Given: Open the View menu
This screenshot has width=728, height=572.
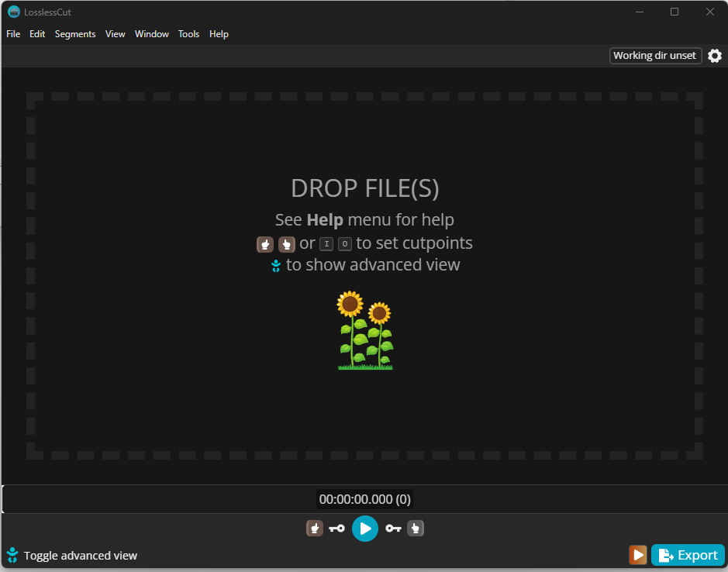Looking at the screenshot, I should pos(116,34).
